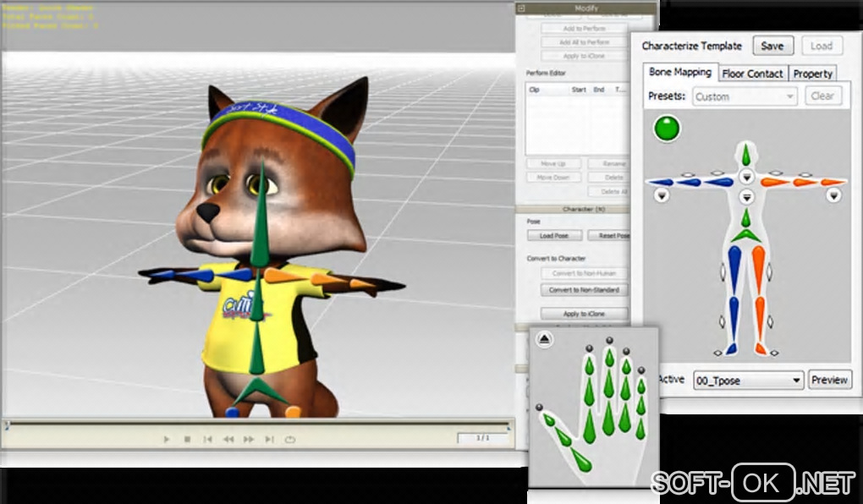This screenshot has height=504, width=863.
Task: Click Add to Perform button
Action: coord(584,29)
